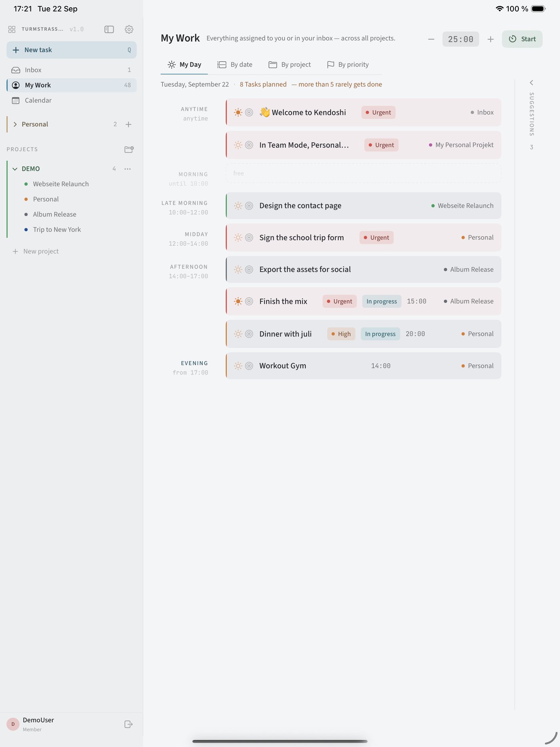Toggle My Day sun on Export the assets

(x=238, y=270)
